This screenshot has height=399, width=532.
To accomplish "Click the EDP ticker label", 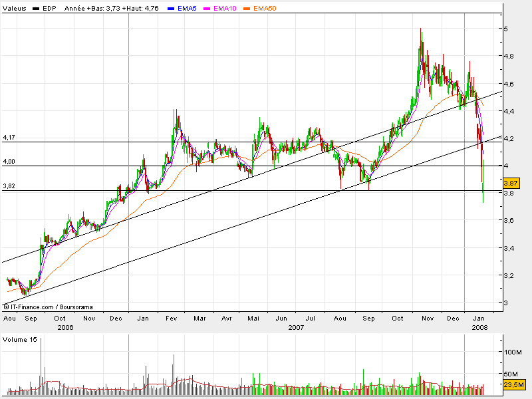I will tap(49, 9).
